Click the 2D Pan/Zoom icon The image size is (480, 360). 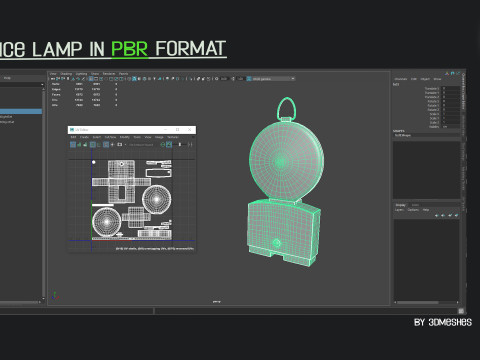click(x=78, y=79)
